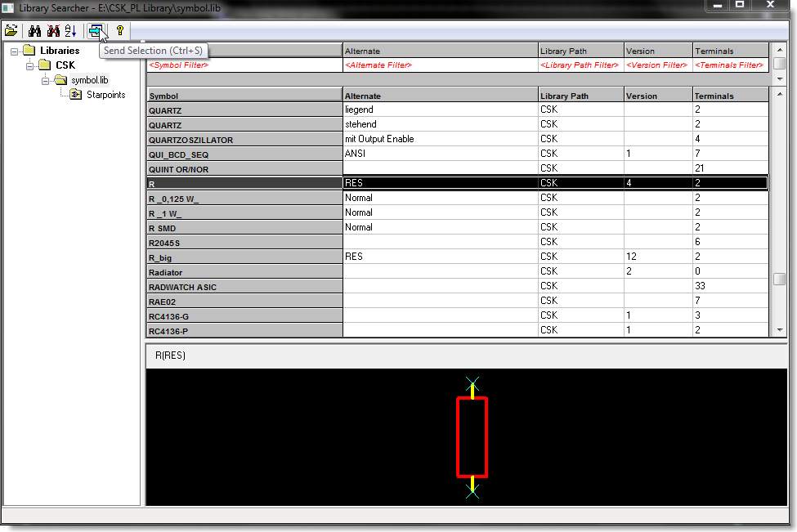This screenshot has height=532, width=797.
Task: Click the Library Path column header
Action: 580,96
